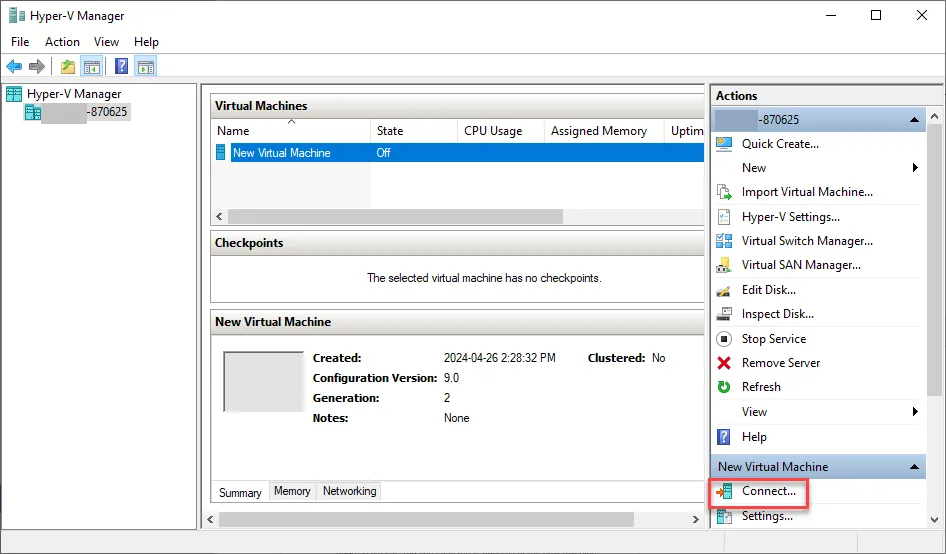Click the Inspect Disk icon
Screen dimensions: 946x554
[x=724, y=314]
